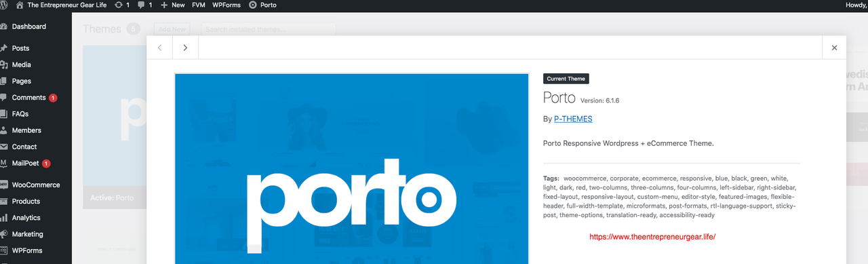Click the Marketing megaphone icon
The width and height of the screenshot is (868, 264).
[4, 234]
